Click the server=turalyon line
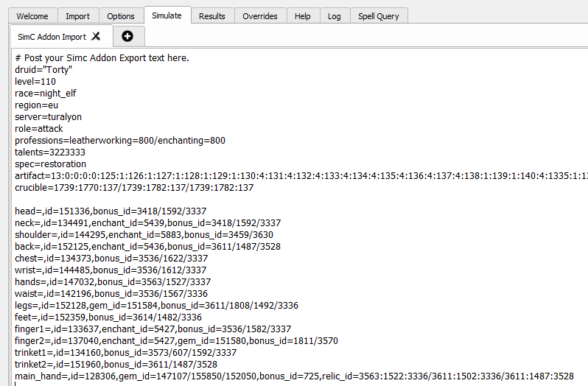 (48, 117)
